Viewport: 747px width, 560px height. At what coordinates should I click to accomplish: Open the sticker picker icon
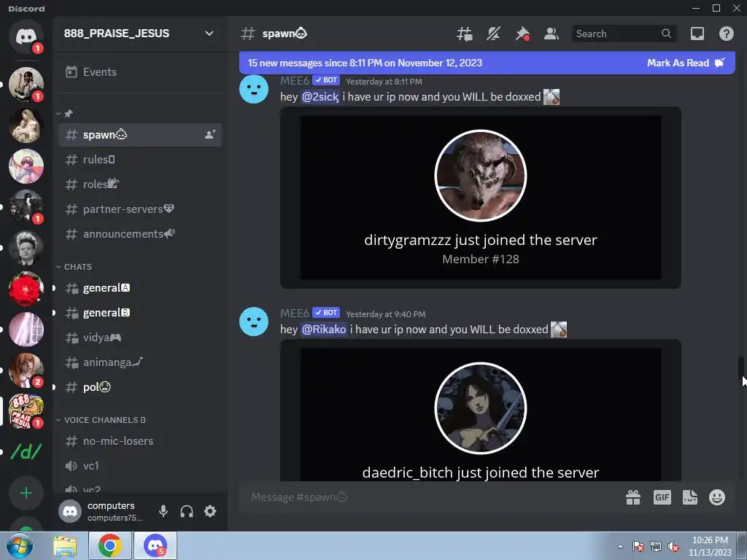tap(690, 497)
